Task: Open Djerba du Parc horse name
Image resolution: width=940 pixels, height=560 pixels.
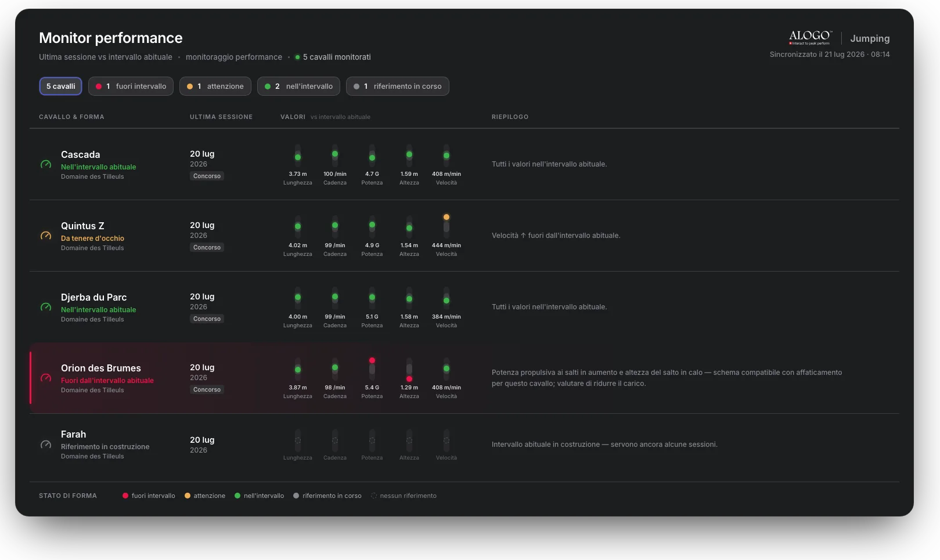Action: [x=93, y=297]
